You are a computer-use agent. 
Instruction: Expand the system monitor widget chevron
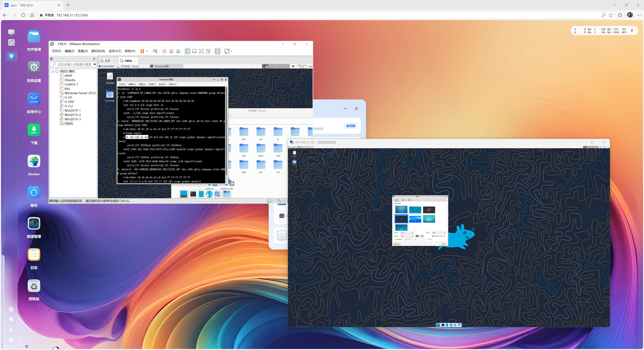[x=632, y=31]
